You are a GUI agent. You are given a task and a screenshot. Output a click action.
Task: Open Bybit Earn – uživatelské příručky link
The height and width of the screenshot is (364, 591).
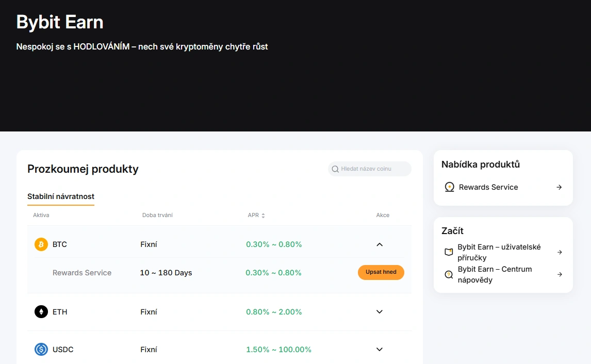499,252
